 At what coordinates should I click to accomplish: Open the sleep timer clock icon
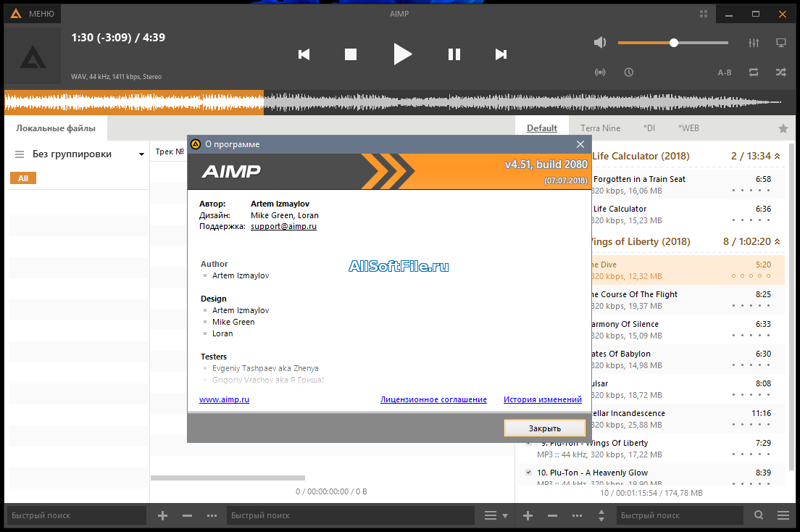coord(628,72)
